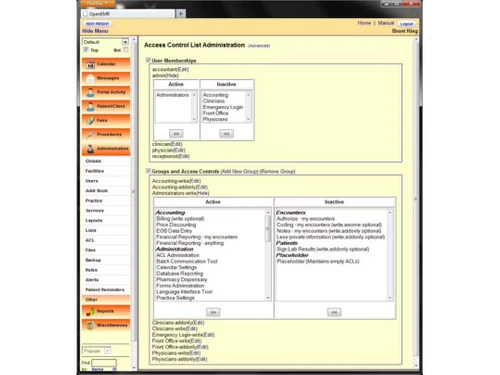Uncheck Groups and Access Controls checkbox

(148, 171)
